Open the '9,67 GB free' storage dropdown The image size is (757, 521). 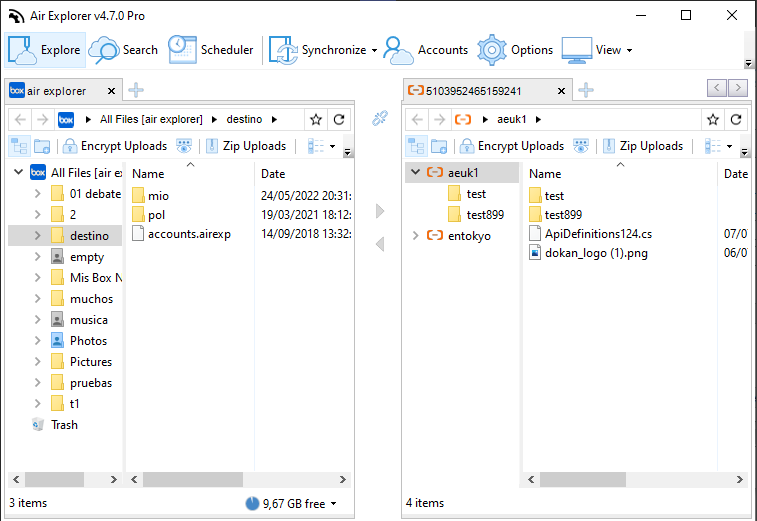(333, 504)
